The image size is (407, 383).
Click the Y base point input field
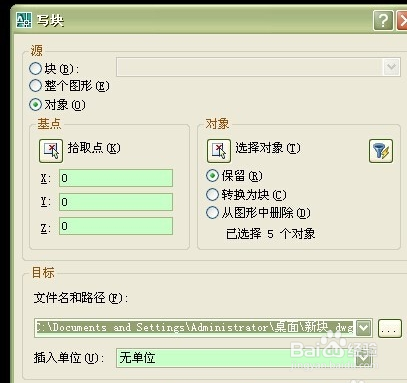tap(116, 202)
